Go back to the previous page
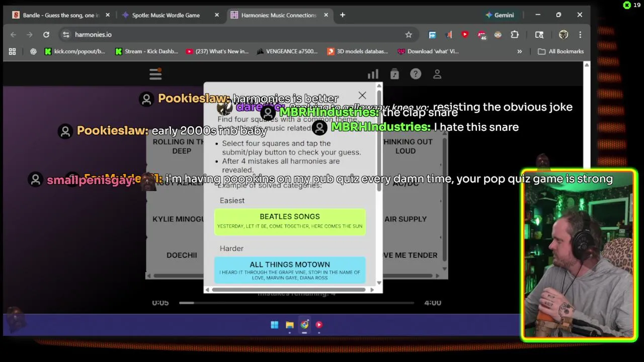 point(14,35)
